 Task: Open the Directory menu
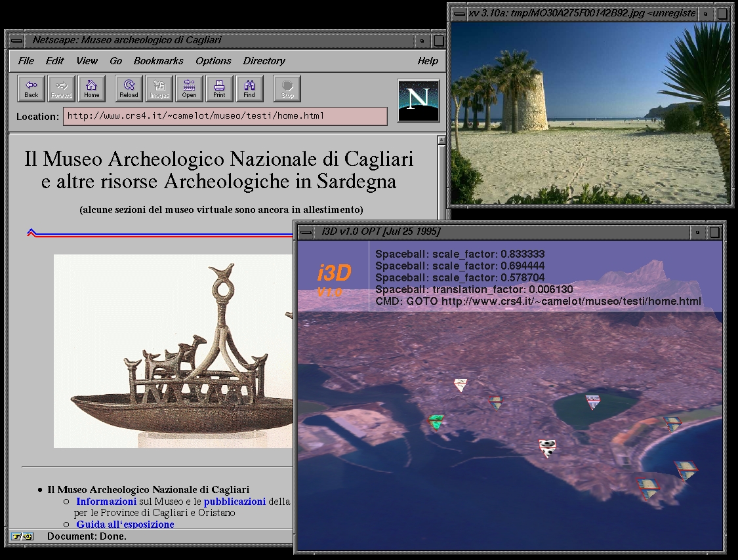click(264, 61)
